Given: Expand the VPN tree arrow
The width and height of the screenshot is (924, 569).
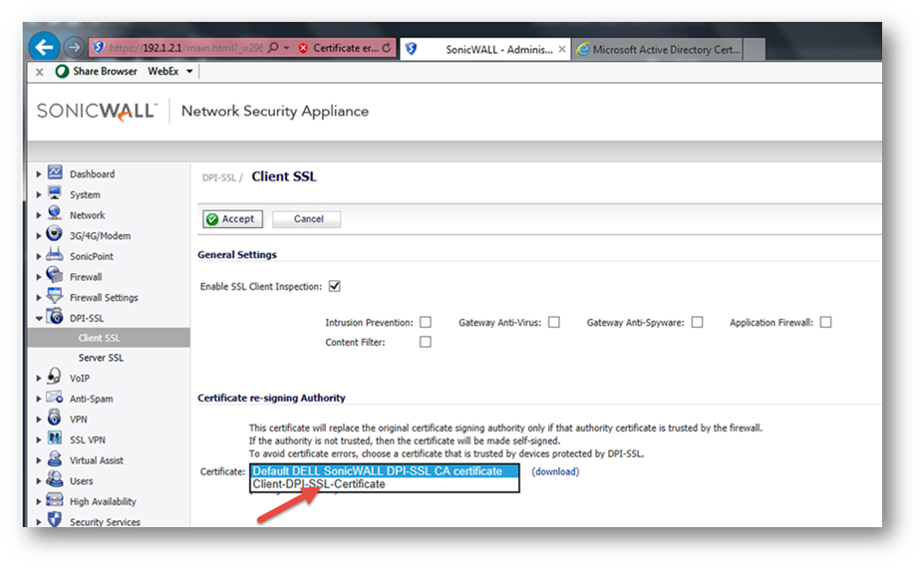Looking at the screenshot, I should (38, 420).
